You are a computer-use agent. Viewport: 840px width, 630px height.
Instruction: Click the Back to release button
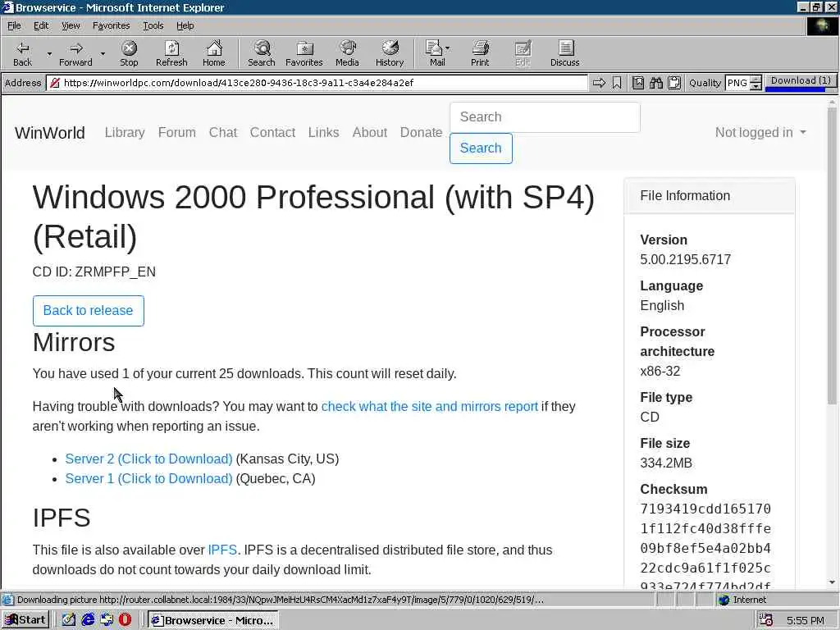[x=88, y=311]
